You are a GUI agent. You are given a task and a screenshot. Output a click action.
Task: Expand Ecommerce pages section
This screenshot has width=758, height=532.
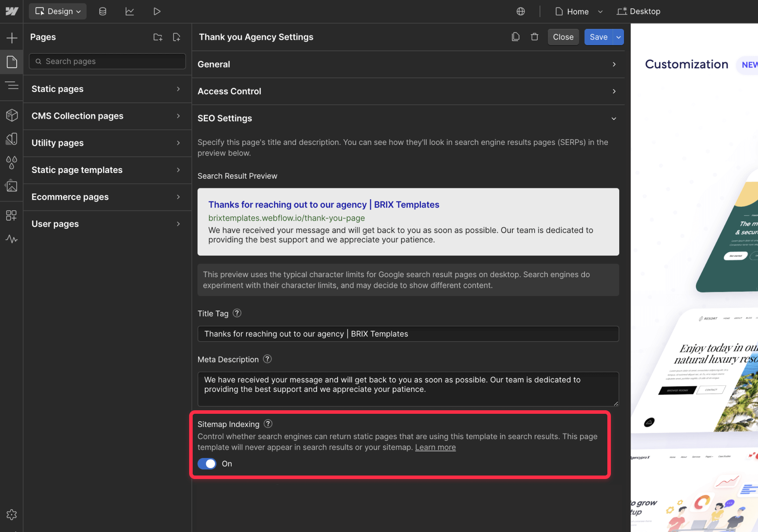click(107, 197)
